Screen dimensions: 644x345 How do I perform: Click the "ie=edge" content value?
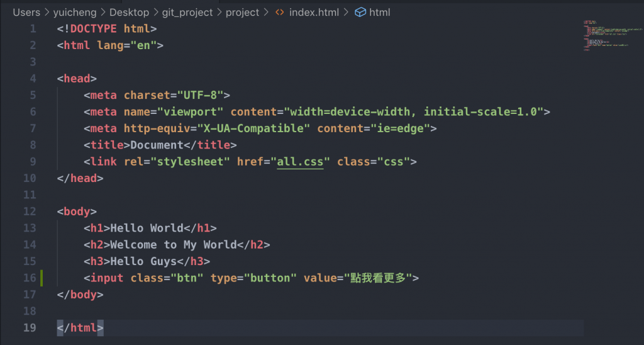tap(401, 128)
